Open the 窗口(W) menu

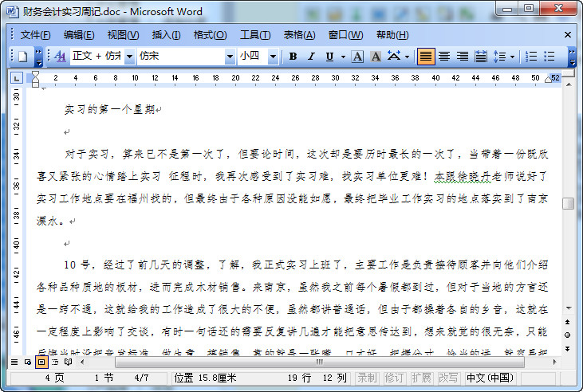pyautogui.click(x=345, y=35)
